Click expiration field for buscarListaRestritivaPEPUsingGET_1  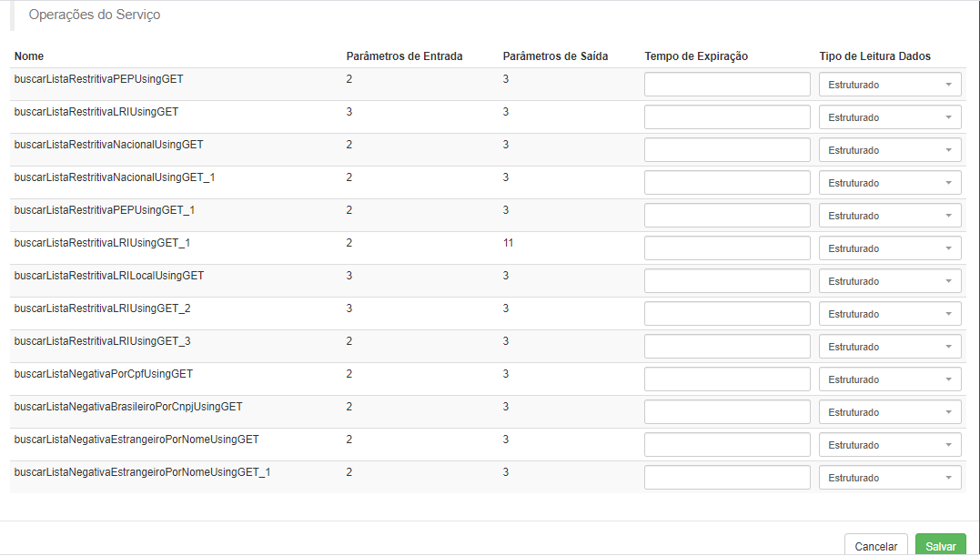point(728,216)
